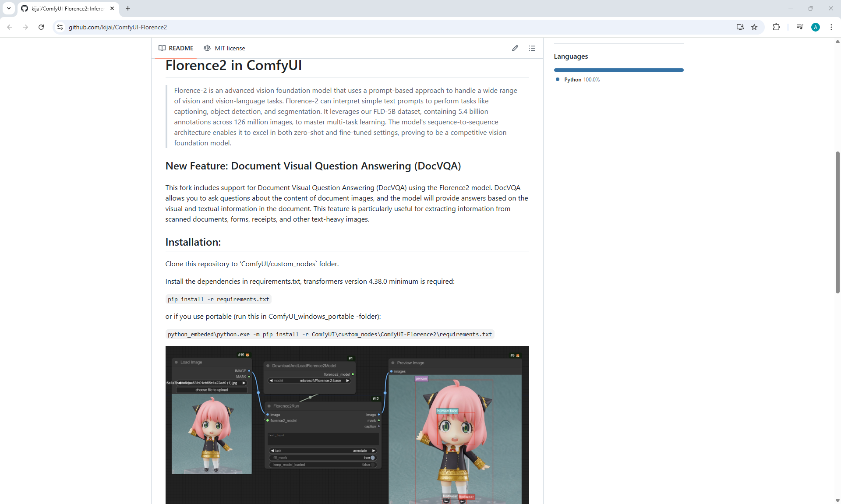This screenshot has width=841, height=504.
Task: Open a new browser tab
Action: (128, 8)
